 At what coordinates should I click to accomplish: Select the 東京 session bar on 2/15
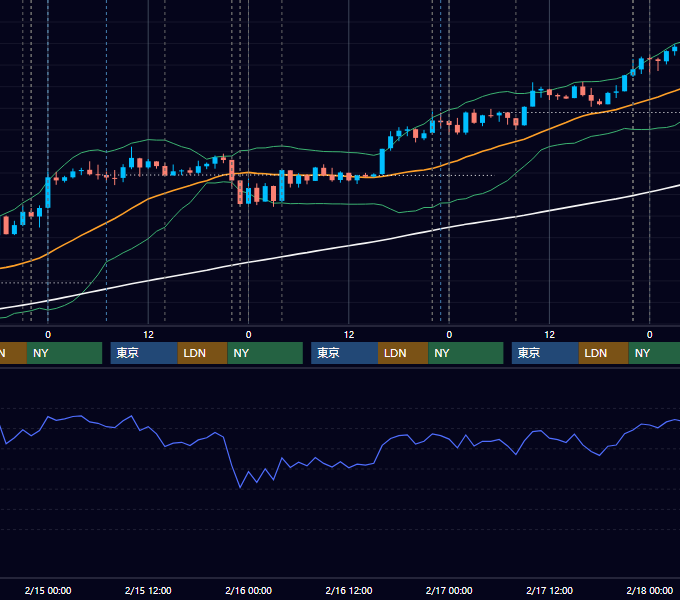[144, 353]
